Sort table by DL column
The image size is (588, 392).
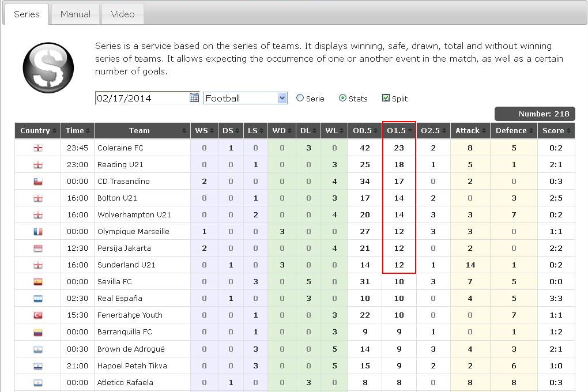308,130
